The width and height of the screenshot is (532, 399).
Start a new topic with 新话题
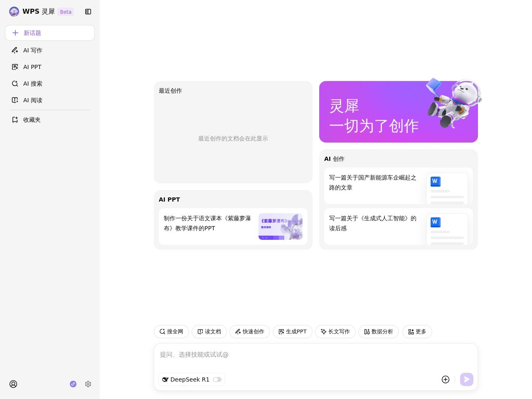[x=50, y=33]
